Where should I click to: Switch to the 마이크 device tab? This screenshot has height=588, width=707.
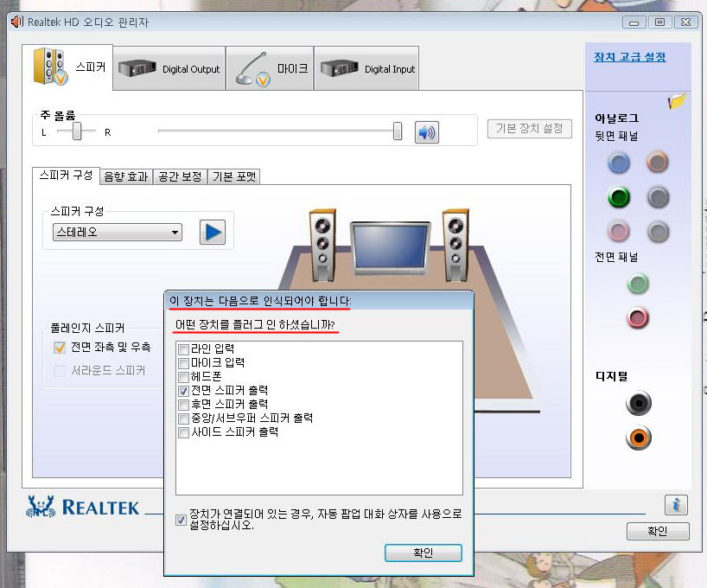pyautogui.click(x=270, y=68)
